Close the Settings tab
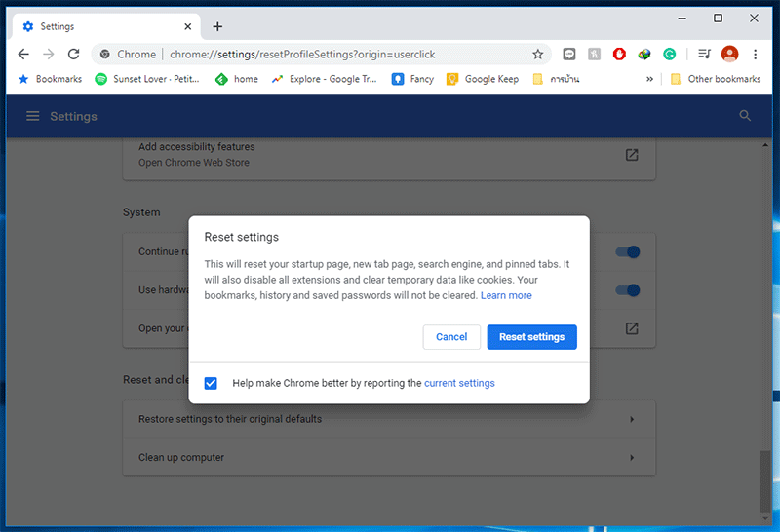This screenshot has height=532, width=780. [187, 26]
